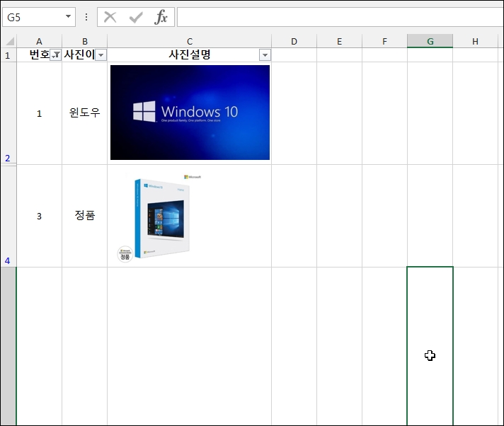Select column D header
Image resolution: width=504 pixels, height=426 pixels.
tap(294, 41)
